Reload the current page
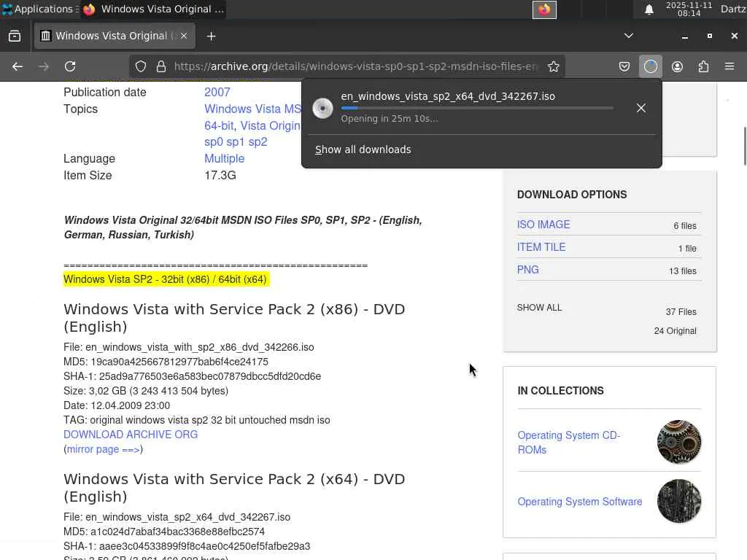The height and width of the screenshot is (560, 747). (70, 66)
